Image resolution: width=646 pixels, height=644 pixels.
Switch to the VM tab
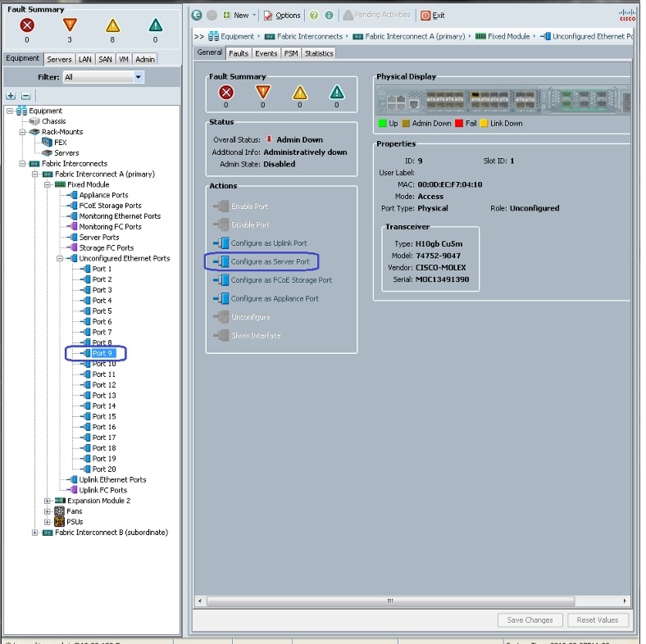(x=124, y=59)
